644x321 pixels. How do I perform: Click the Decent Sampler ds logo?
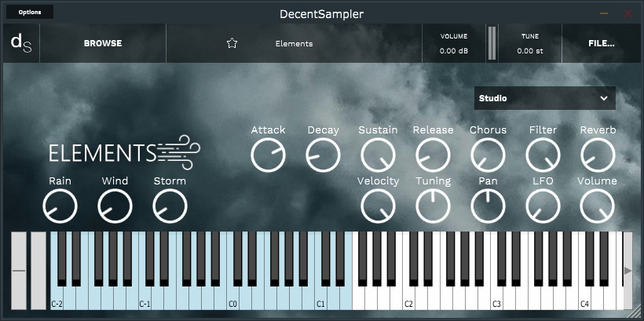click(21, 43)
